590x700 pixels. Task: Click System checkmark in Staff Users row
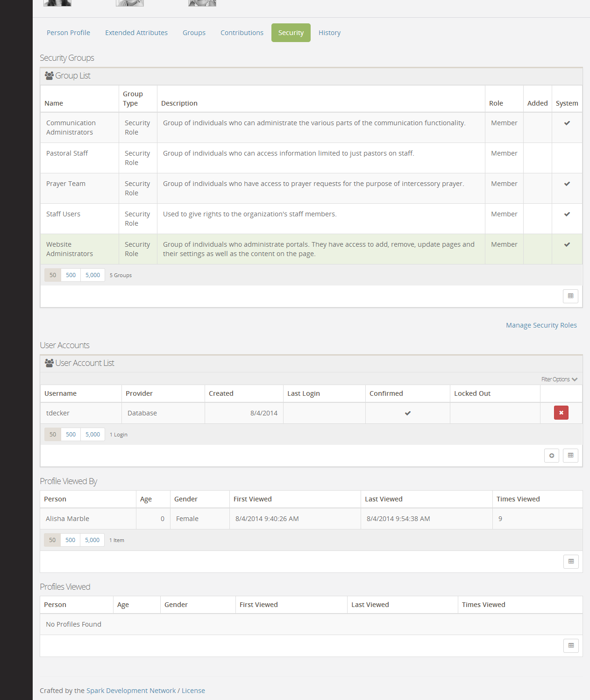pos(567,214)
